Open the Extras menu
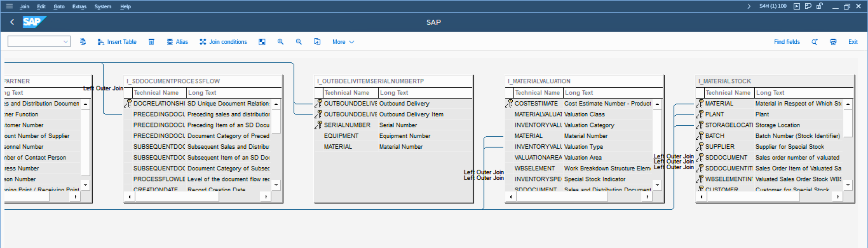Screen dimensions: 868x248 click(x=79, y=6)
